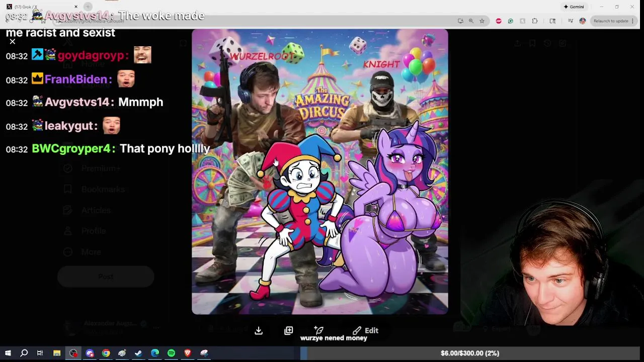This screenshot has height=362, width=644.
Task: Click the $6.00/$300.00 donation goal bar
Action: [x=469, y=353]
